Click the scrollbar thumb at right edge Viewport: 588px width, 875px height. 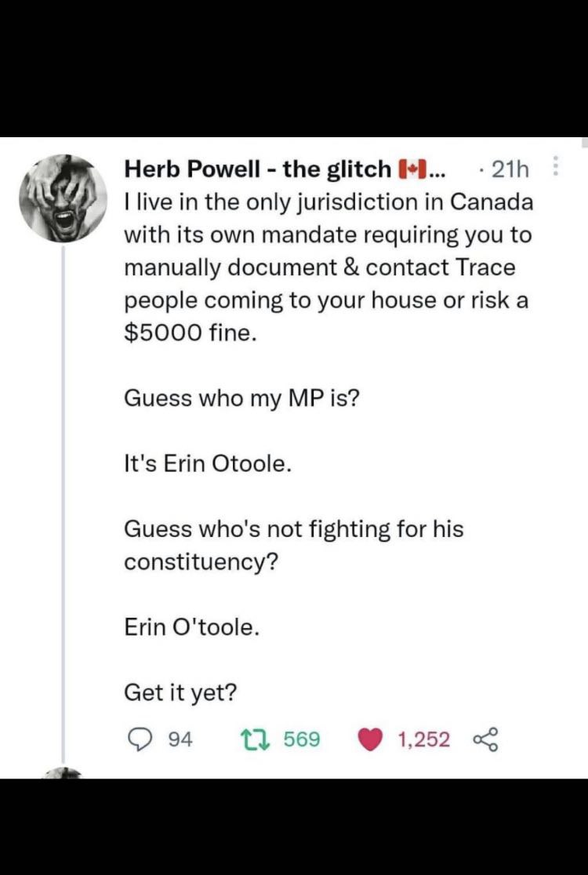point(585,142)
